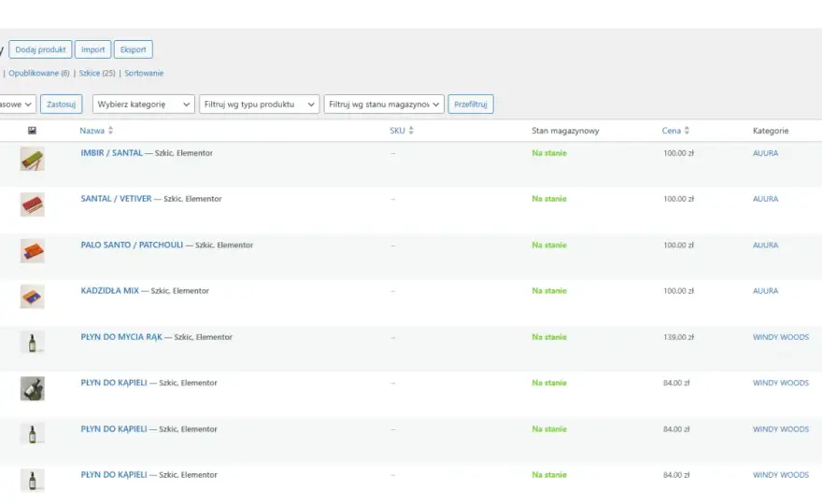Open Wybierz kategorię dropdown
This screenshot has height=504, width=822.
click(144, 105)
